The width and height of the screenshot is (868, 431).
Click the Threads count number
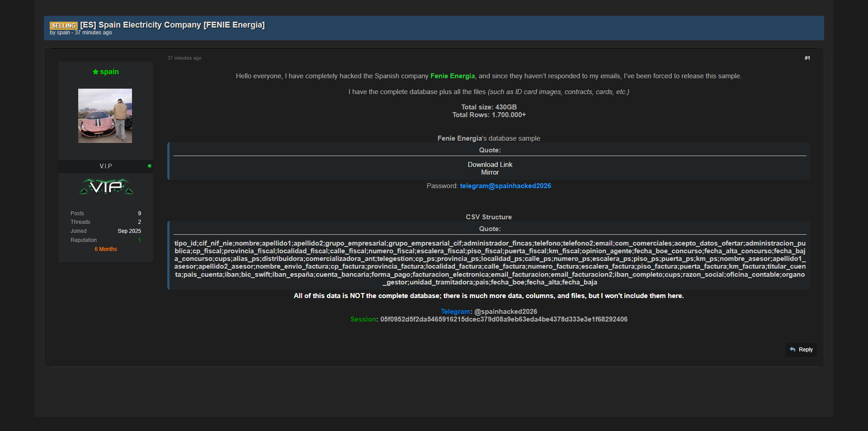(x=139, y=222)
